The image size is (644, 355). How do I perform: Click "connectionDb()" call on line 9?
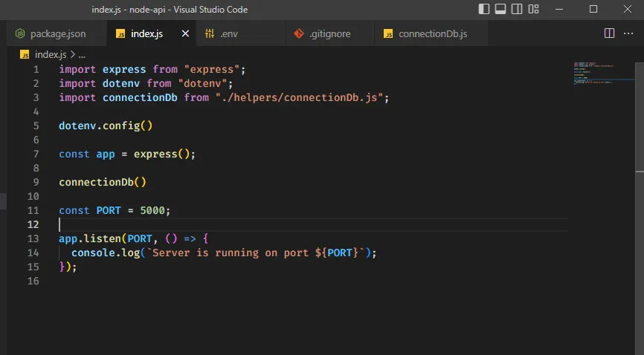click(103, 182)
